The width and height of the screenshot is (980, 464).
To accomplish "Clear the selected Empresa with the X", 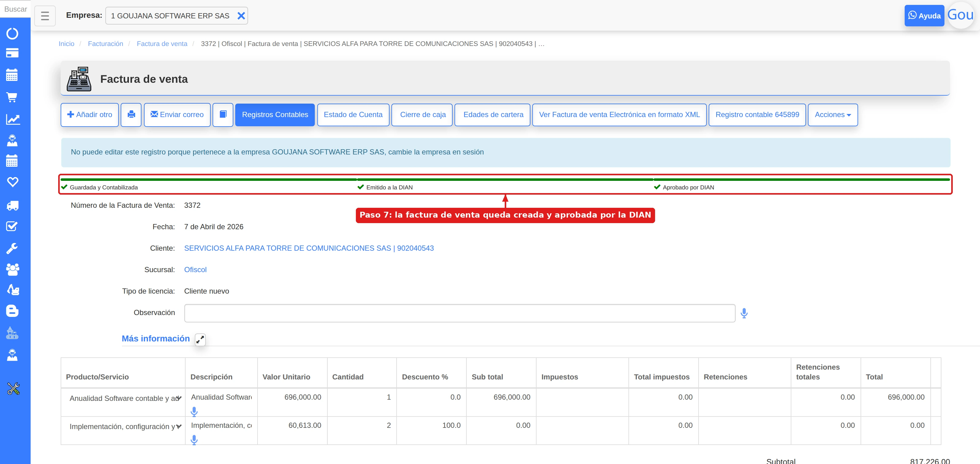I will [x=241, y=16].
